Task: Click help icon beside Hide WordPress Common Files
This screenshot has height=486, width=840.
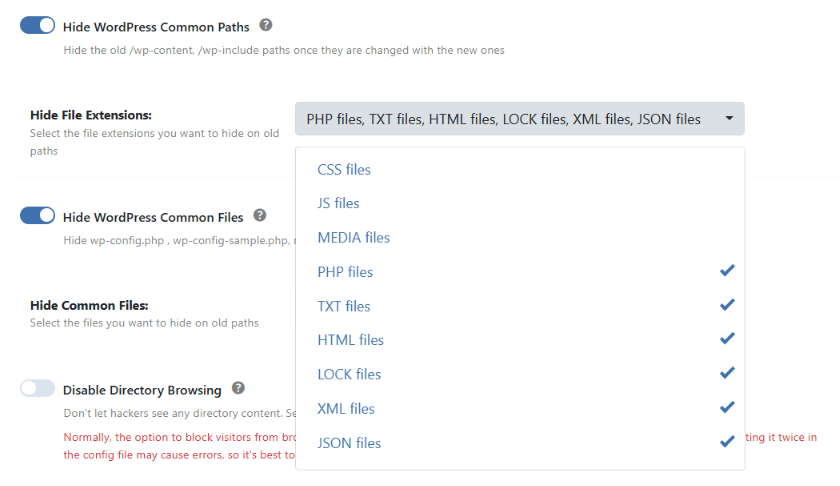Action: 259,215
